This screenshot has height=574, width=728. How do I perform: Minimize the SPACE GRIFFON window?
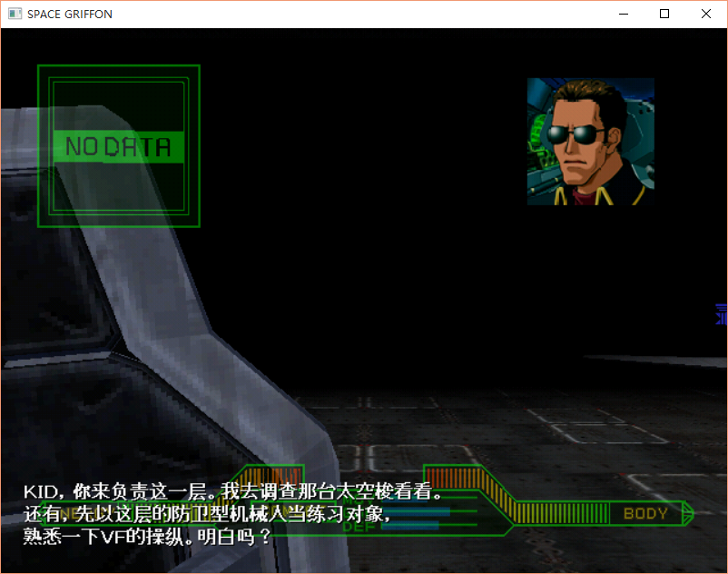624,14
